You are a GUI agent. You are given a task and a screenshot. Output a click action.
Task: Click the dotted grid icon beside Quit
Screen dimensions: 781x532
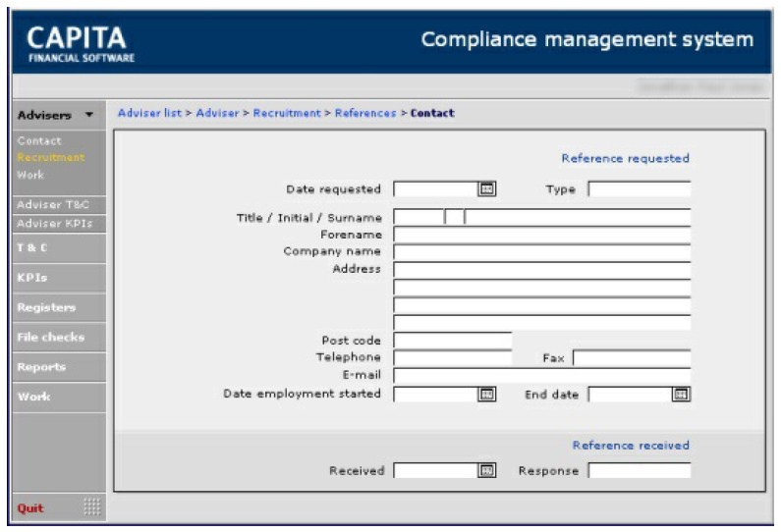92,506
